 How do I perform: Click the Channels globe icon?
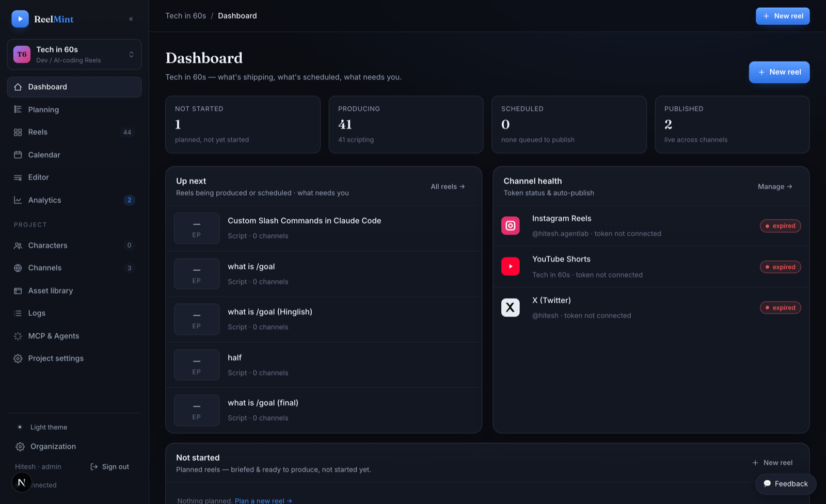click(18, 268)
